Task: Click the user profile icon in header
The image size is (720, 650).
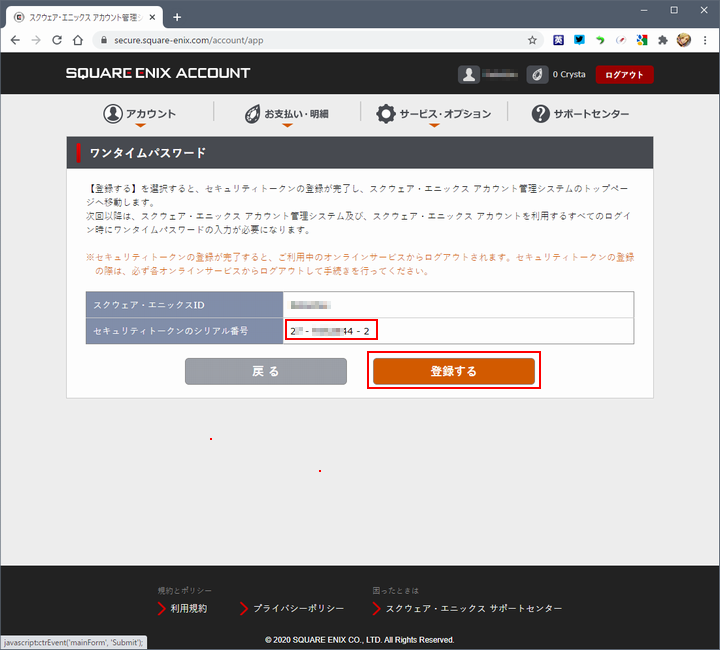Action: (x=469, y=74)
